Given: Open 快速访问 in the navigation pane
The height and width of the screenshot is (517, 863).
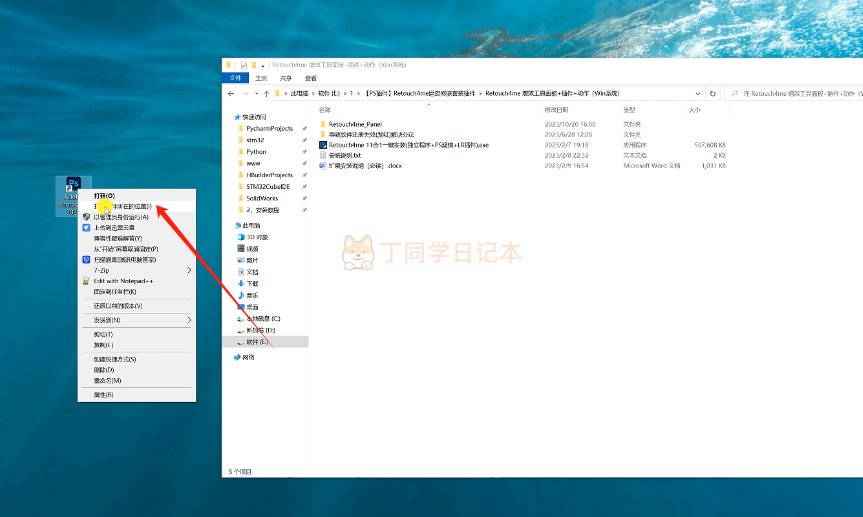Looking at the screenshot, I should pyautogui.click(x=254, y=117).
